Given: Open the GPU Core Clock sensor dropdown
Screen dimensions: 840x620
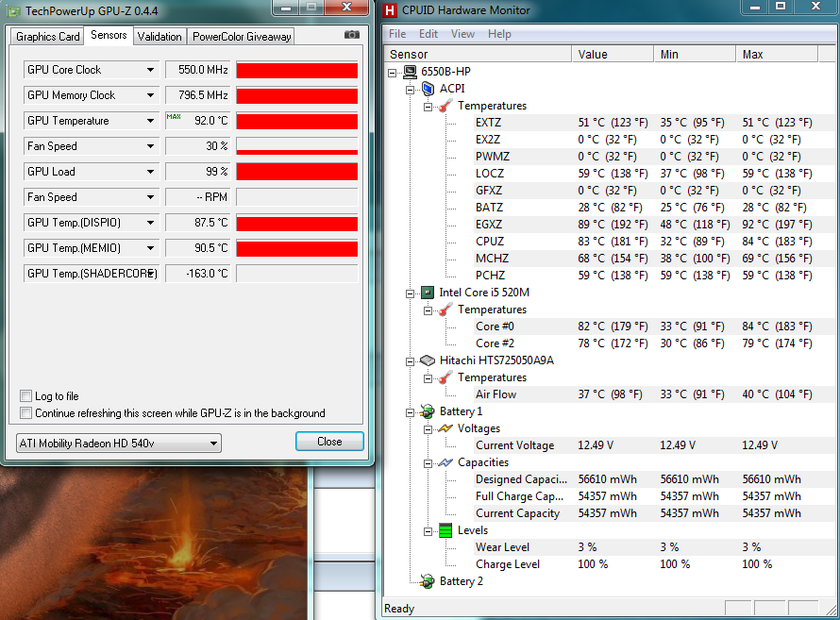Looking at the screenshot, I should pyautogui.click(x=150, y=70).
